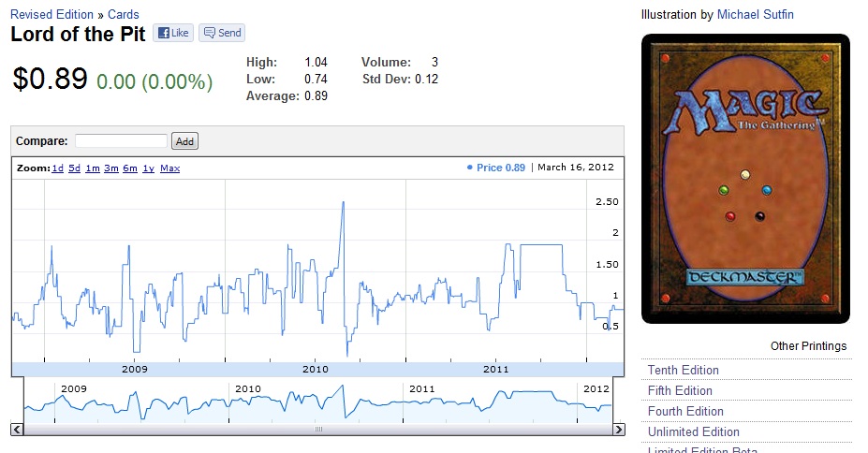The image size is (868, 453).
Task: Switch chart zoom to 1m
Action: [93, 168]
